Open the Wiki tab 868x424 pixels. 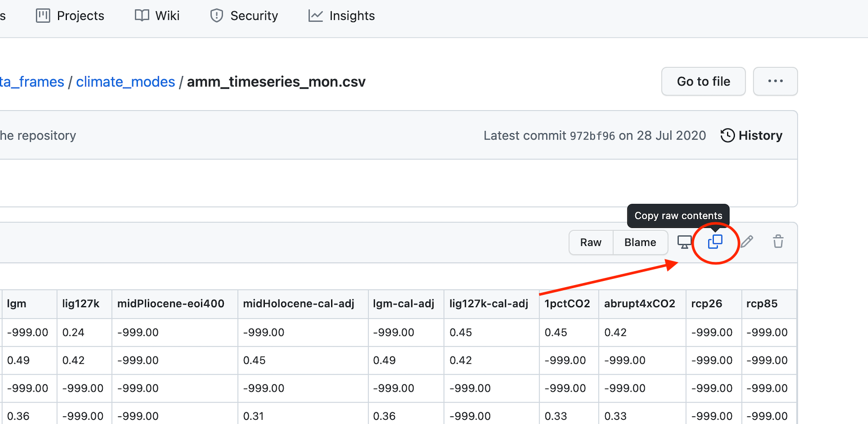(157, 16)
